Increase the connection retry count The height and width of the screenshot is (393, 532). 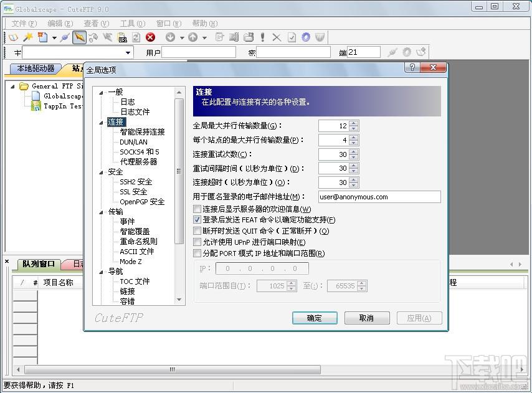tap(354, 152)
